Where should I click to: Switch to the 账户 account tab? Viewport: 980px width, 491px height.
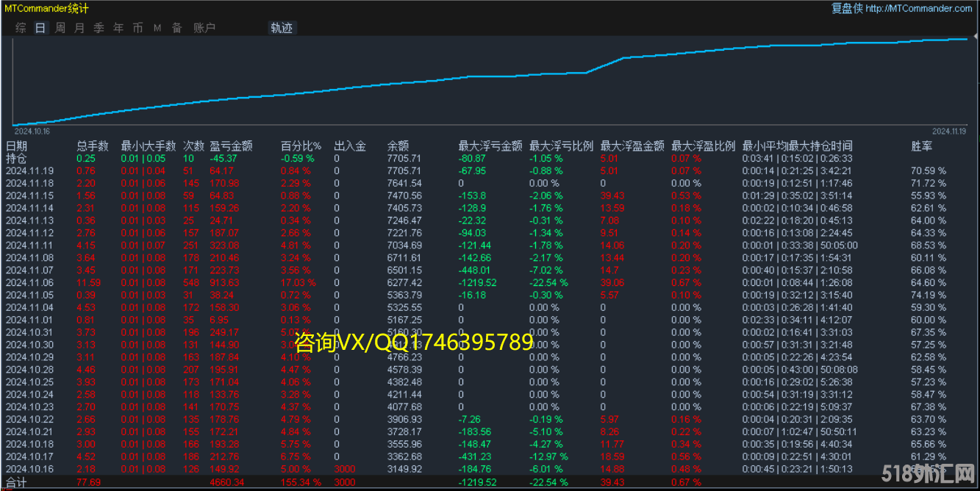point(204,28)
